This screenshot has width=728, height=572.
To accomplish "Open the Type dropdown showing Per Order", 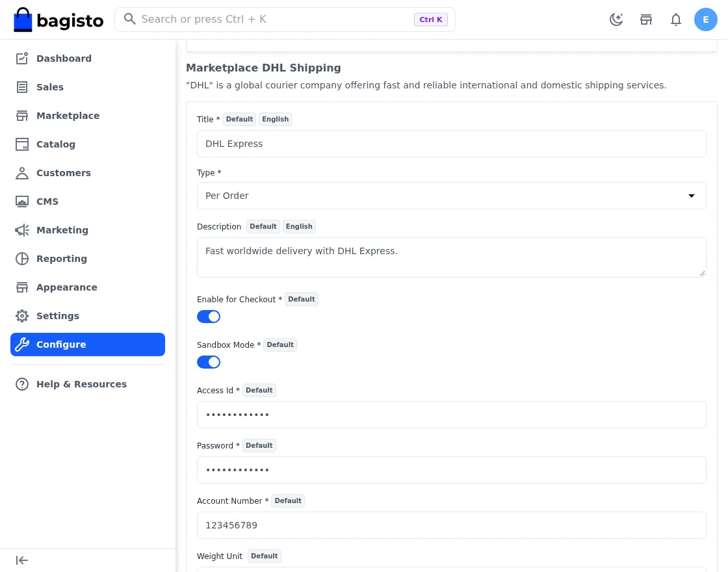I will pos(451,196).
